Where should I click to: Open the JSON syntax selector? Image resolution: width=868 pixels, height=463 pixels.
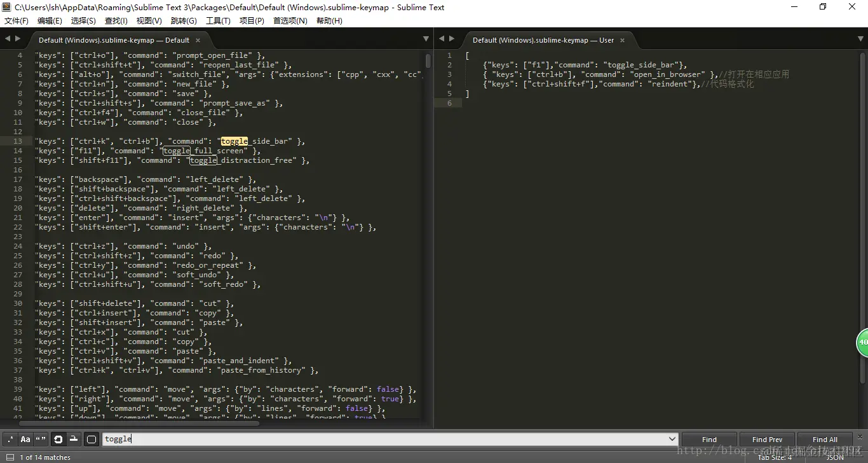tap(835, 457)
